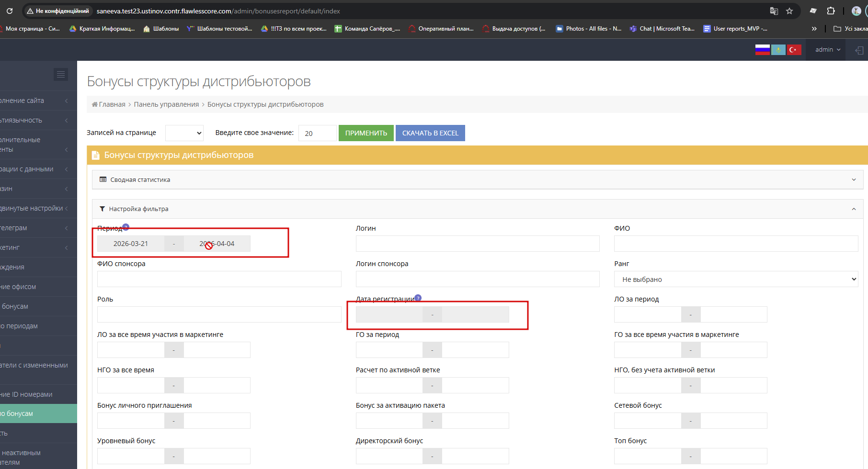Open Шаблоны bookmark

coord(161,29)
